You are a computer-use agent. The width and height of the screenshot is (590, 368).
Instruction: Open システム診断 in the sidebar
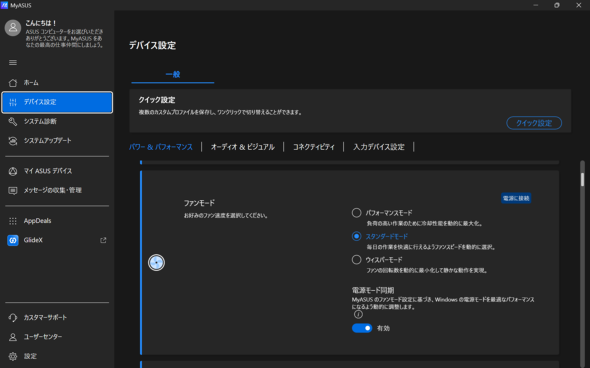click(57, 121)
